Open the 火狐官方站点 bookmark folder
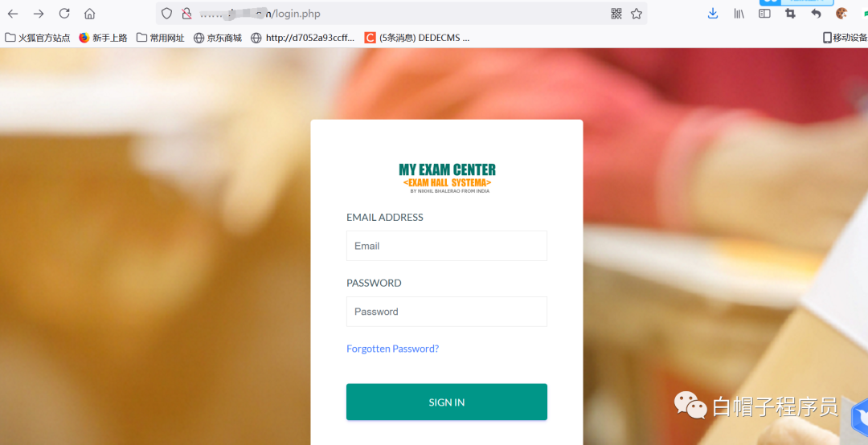868x445 pixels. (x=38, y=38)
